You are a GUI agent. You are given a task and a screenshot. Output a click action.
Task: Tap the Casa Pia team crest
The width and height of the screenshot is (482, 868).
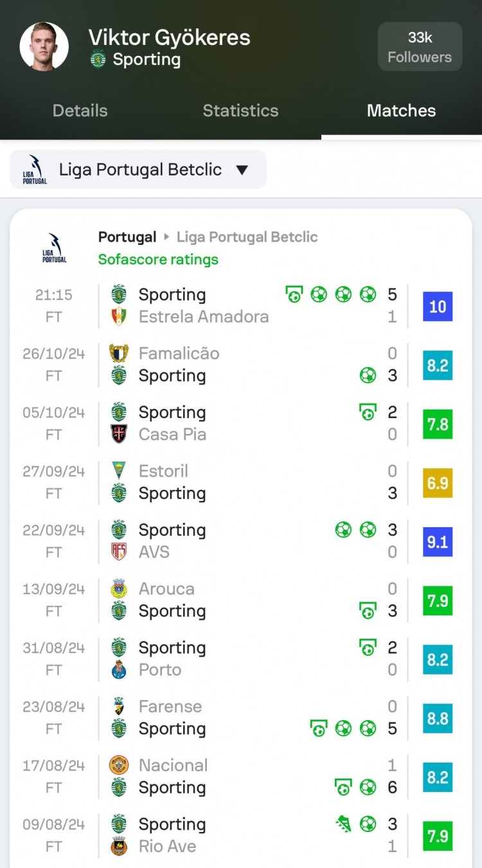click(119, 435)
